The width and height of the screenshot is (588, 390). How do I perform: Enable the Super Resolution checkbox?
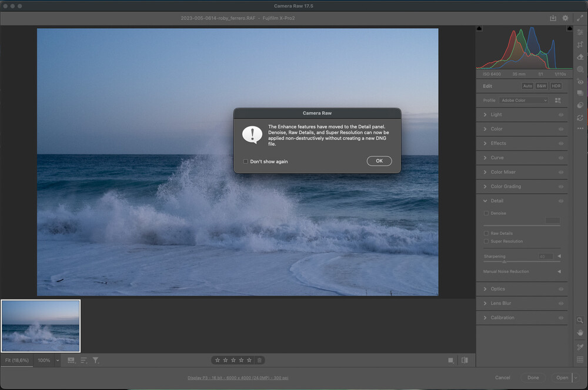pyautogui.click(x=486, y=241)
